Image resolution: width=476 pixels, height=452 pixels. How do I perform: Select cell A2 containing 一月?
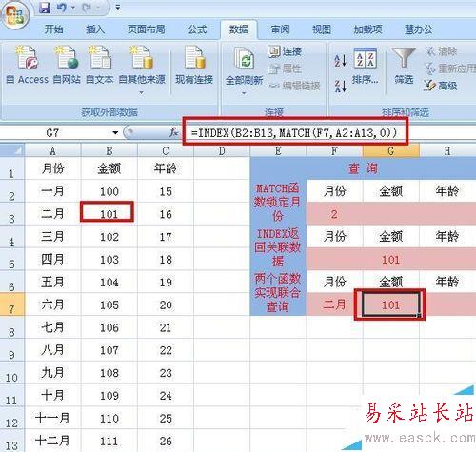52,191
